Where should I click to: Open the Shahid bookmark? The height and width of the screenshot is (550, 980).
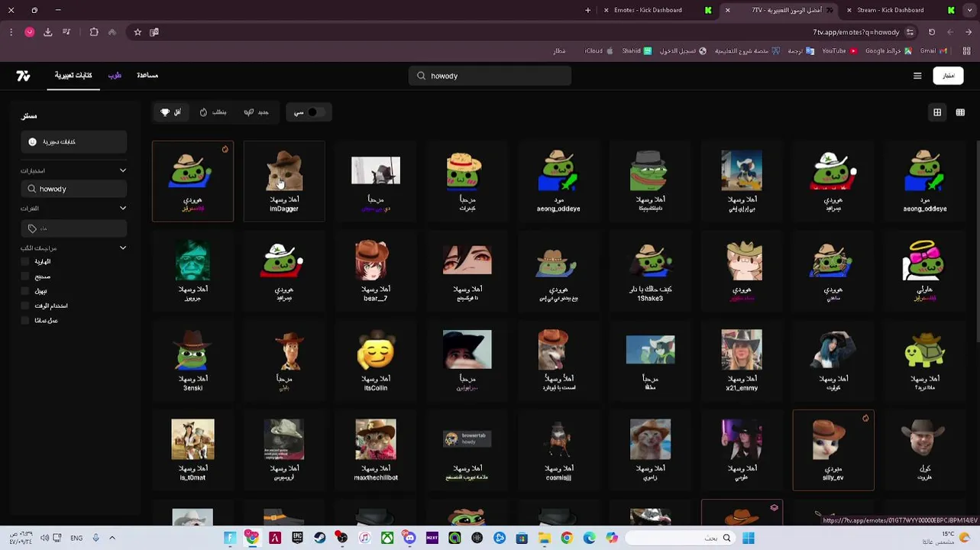pos(636,51)
